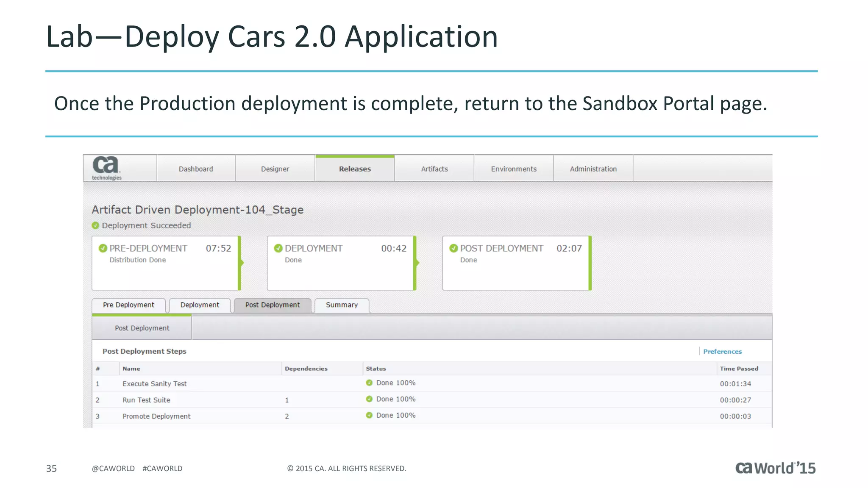Viewport: 868px width, 488px height.
Task: Click the Artifact Driven Deployment-104_Stage title
Action: pos(198,210)
